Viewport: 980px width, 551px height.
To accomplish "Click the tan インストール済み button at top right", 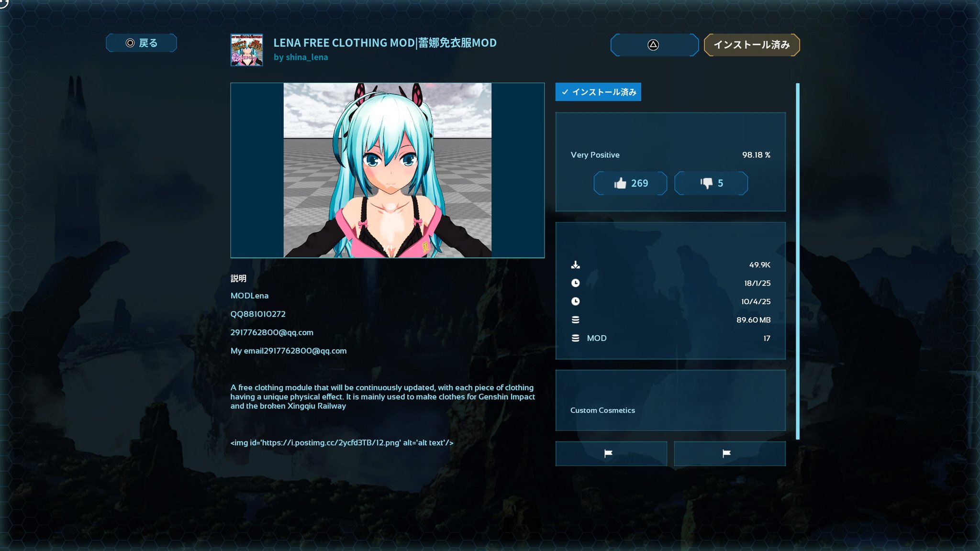I will pyautogui.click(x=752, y=45).
